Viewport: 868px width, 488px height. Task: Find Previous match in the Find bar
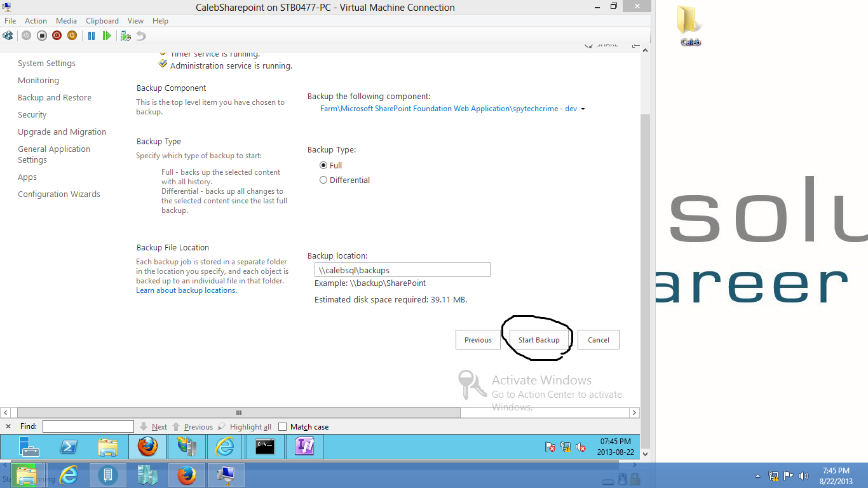193,427
